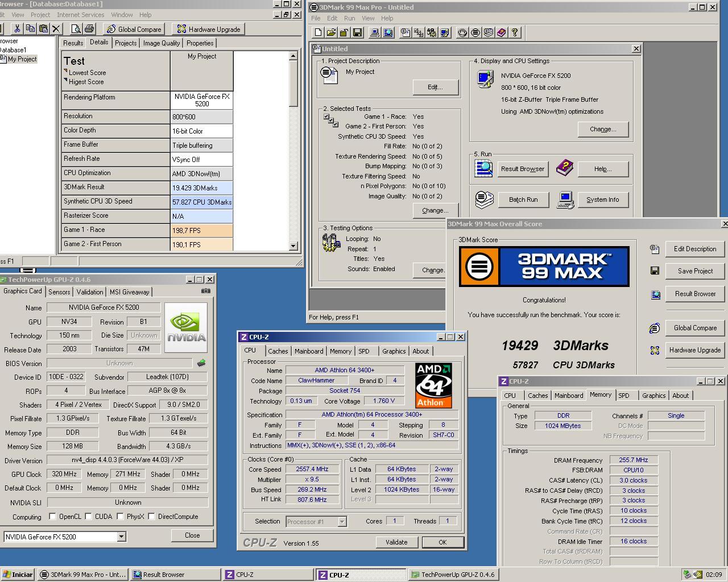The width and height of the screenshot is (728, 582).
Task: Enable CUDA checkbox in GPU-Z
Action: pos(88,517)
